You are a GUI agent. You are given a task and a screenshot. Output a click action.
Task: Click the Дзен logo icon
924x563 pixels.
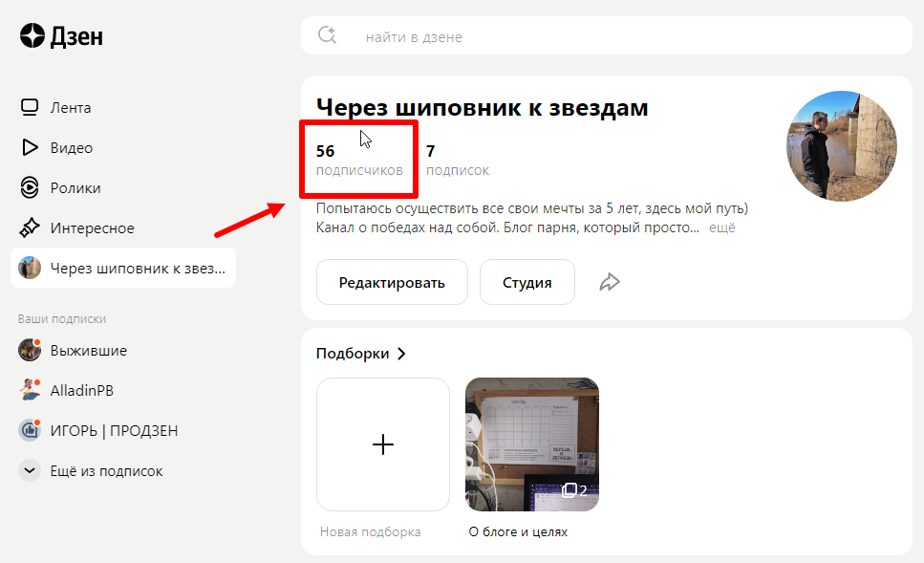(32, 35)
